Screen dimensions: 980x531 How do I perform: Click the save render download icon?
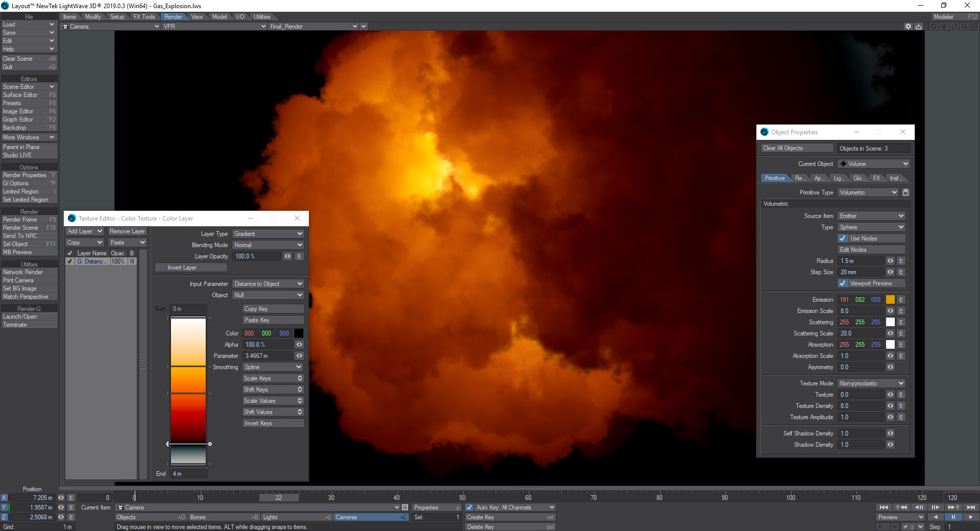tap(919, 27)
